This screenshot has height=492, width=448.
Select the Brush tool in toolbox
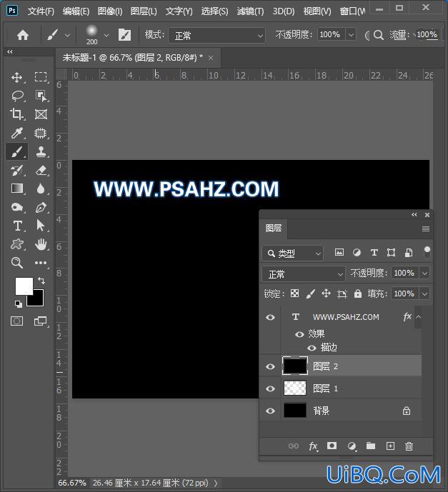(x=17, y=152)
